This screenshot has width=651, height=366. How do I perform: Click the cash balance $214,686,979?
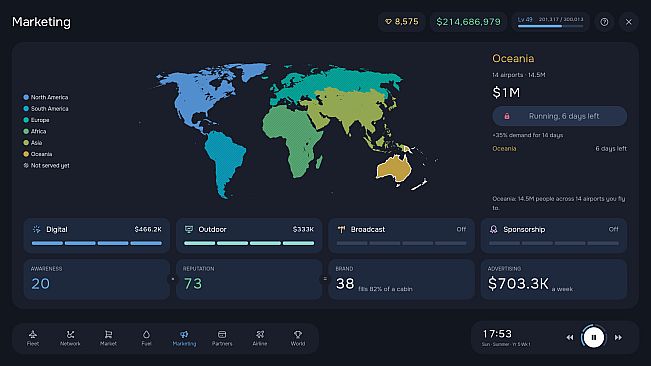click(468, 22)
